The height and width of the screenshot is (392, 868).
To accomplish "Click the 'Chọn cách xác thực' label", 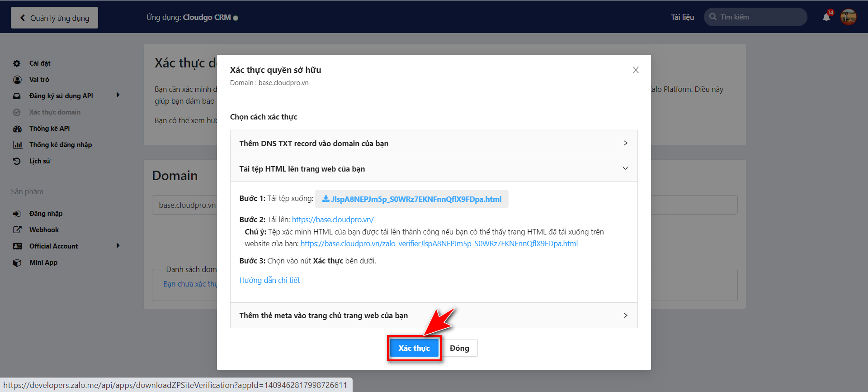I will pos(264,117).
